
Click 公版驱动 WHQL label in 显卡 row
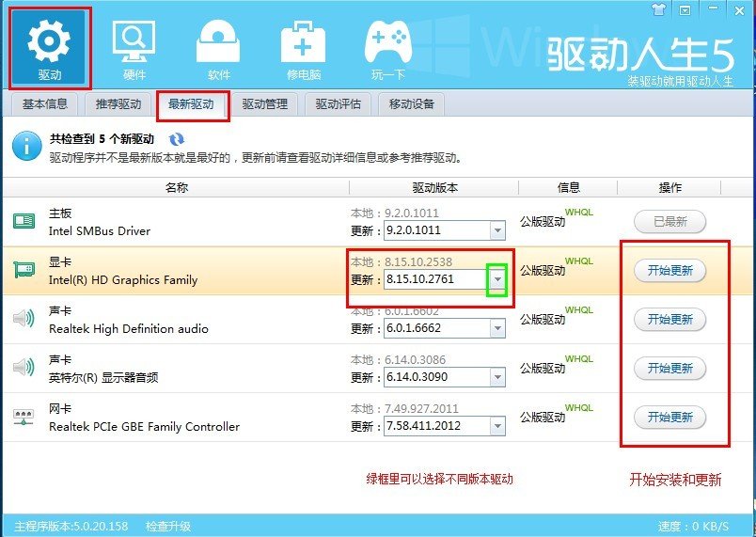click(557, 267)
